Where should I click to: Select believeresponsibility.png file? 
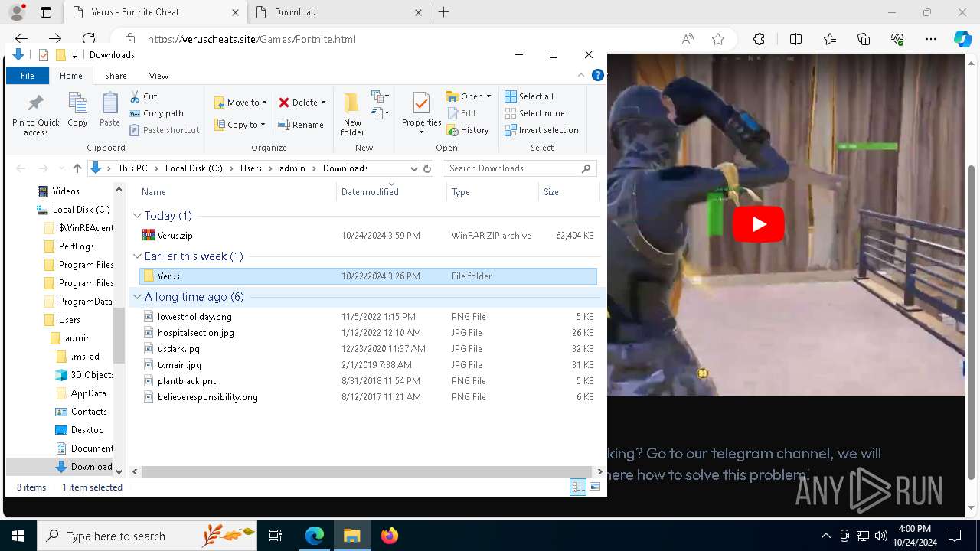pos(367,397)
